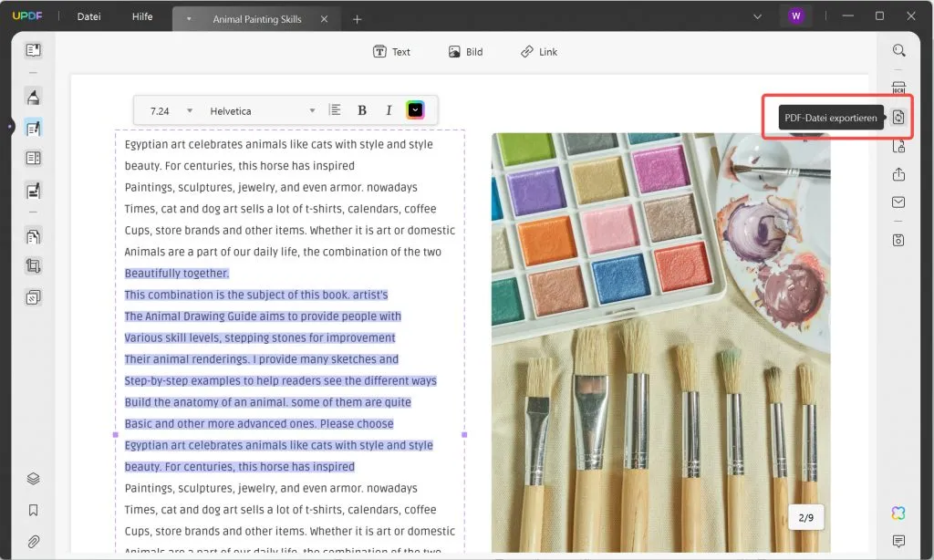Click the Bild button to add image

tap(465, 52)
